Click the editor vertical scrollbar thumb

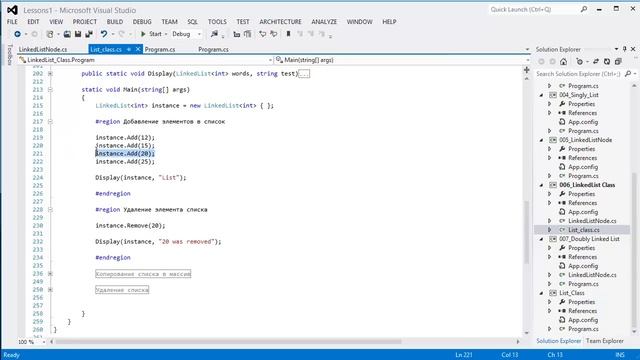(527, 233)
